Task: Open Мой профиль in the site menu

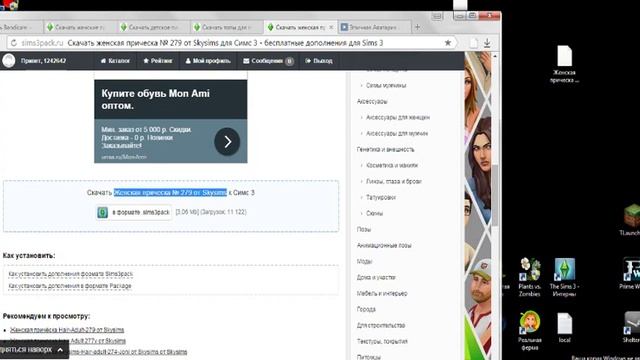Action: click(208, 61)
